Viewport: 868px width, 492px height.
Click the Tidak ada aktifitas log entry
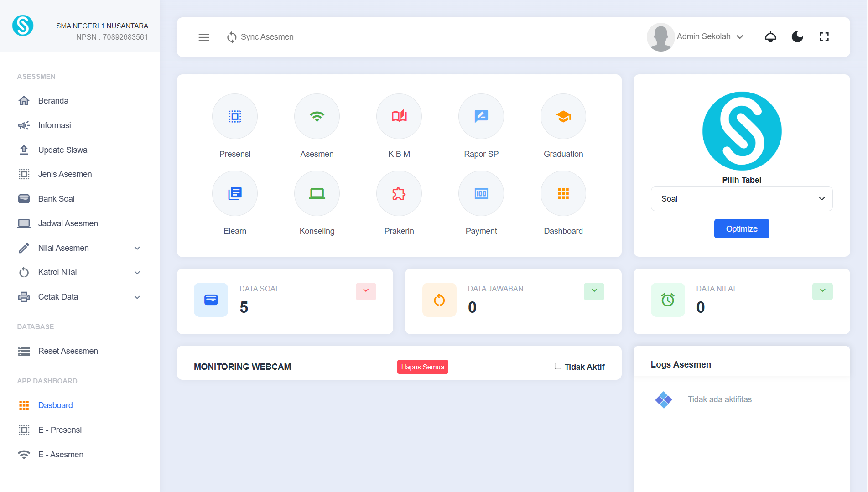point(720,399)
